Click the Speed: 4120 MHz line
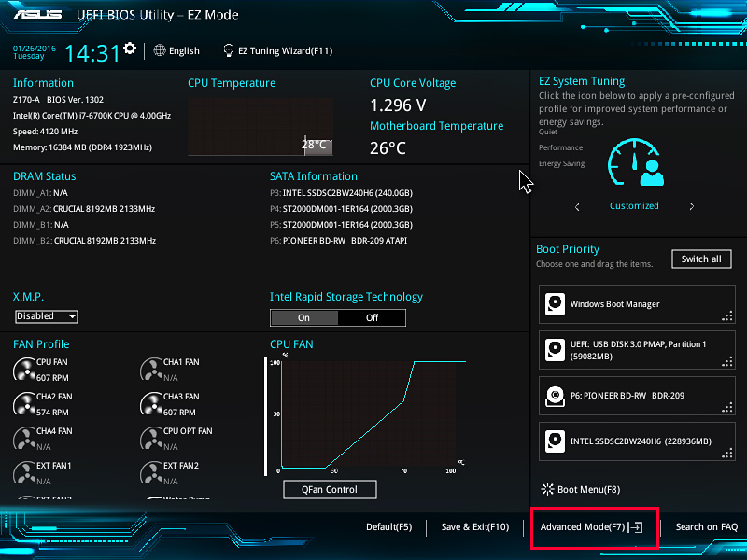The image size is (747, 560). (x=45, y=132)
